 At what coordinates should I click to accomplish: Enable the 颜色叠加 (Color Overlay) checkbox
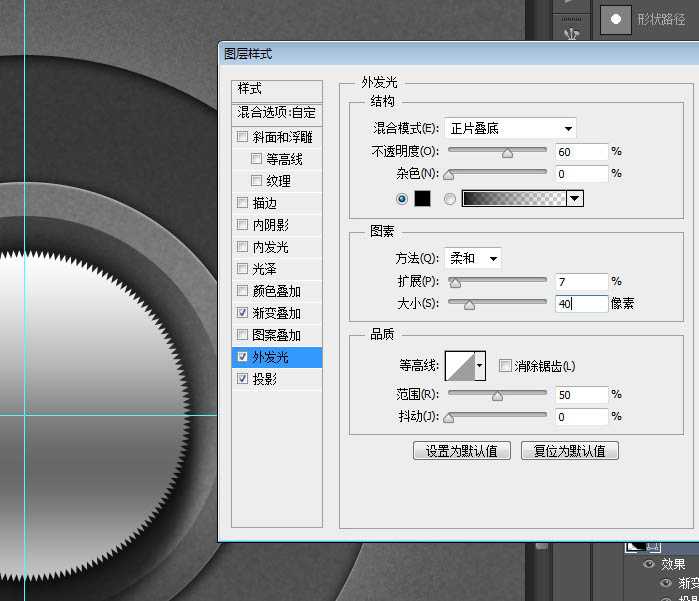(x=243, y=291)
